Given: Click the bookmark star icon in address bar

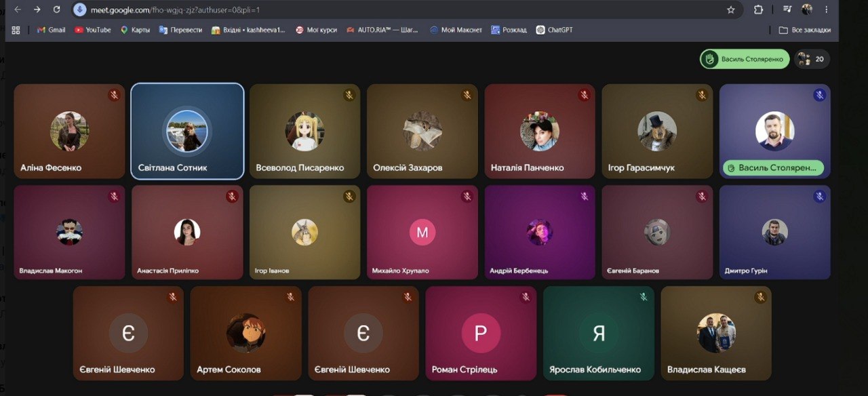Looking at the screenshot, I should pyautogui.click(x=730, y=10).
